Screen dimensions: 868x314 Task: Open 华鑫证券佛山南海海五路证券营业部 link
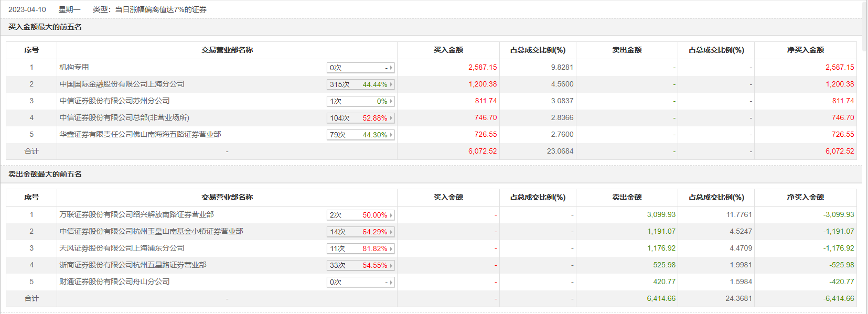pyautogui.click(x=140, y=134)
